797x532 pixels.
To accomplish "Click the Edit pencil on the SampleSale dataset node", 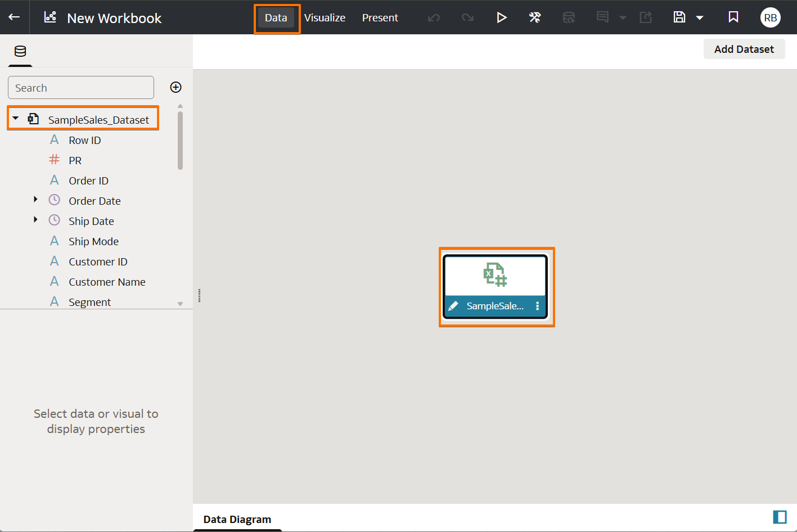I will [454, 306].
